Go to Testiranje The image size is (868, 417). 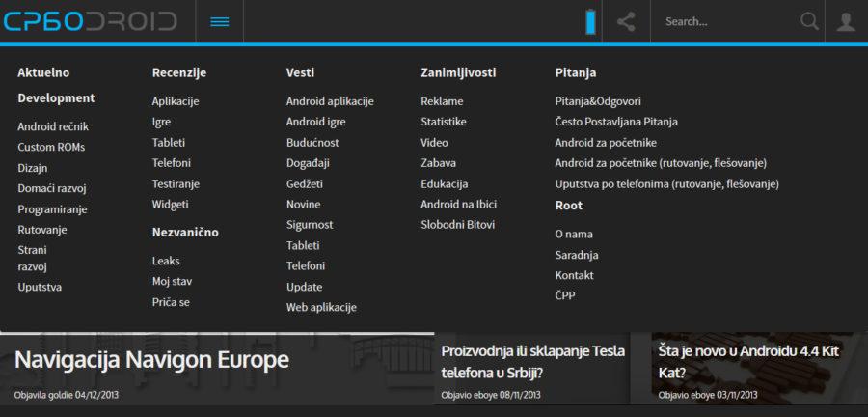click(176, 183)
